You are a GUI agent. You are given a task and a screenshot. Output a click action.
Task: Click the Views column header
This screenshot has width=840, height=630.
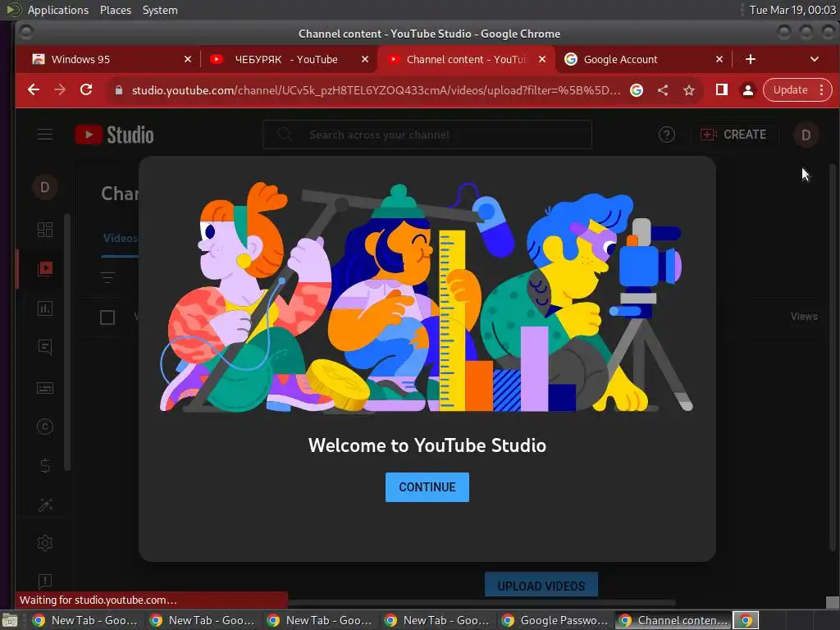coord(804,316)
